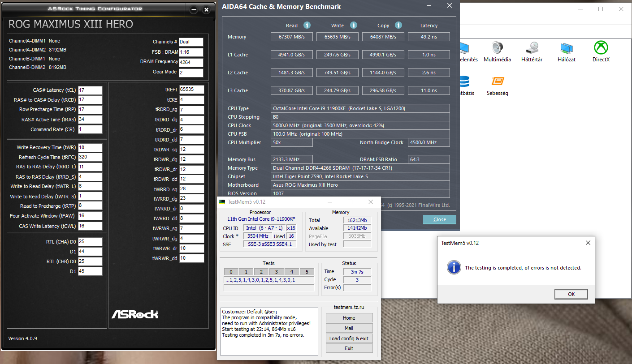Click the CAS# Latency (tCL) field
This screenshot has height=364, width=632.
point(90,90)
